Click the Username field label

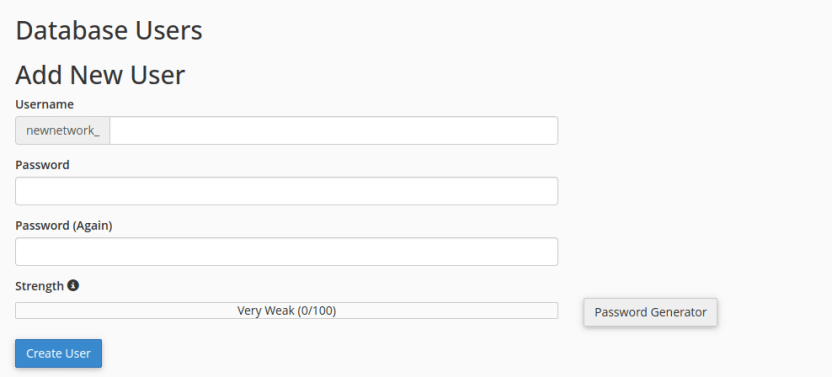(x=45, y=105)
